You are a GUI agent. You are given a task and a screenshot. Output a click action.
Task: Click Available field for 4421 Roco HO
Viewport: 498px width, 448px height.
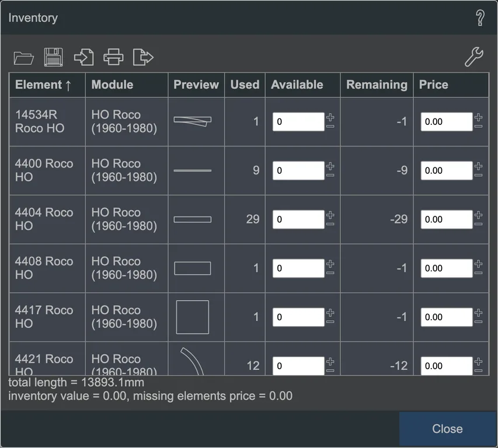pos(298,366)
